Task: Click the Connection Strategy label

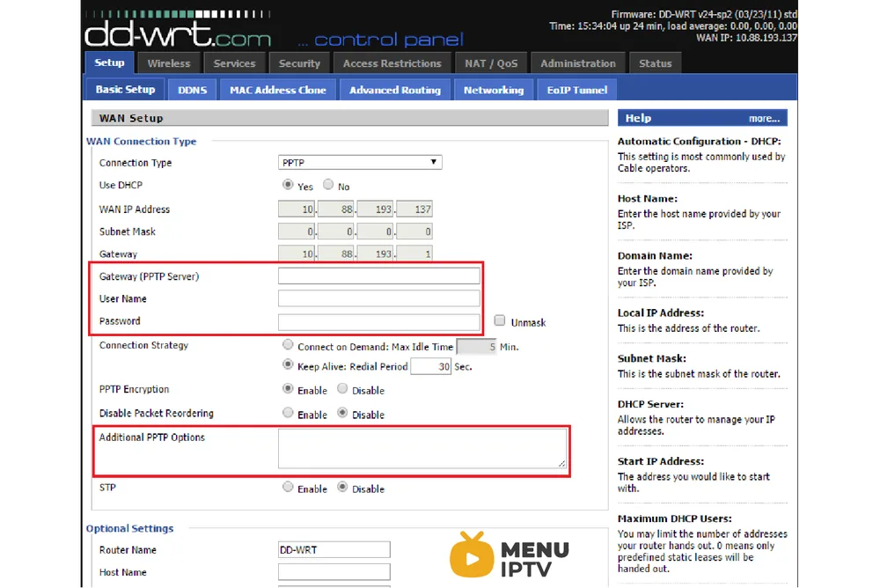Action: (143, 345)
